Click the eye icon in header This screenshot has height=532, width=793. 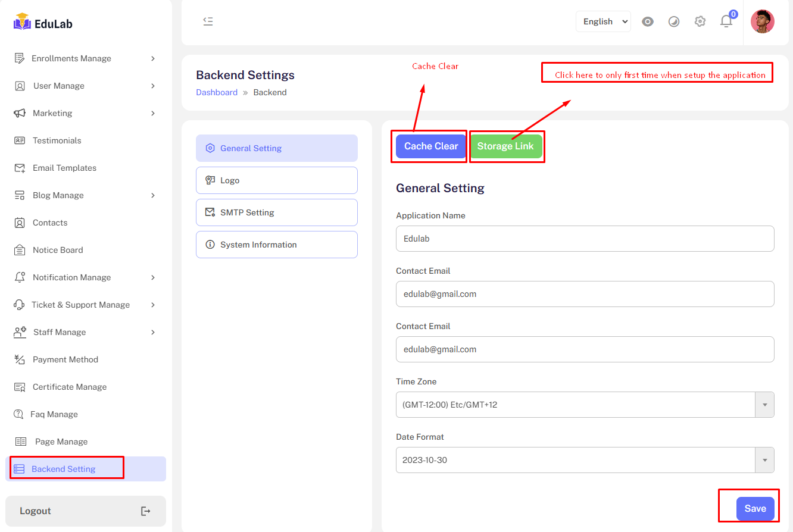tap(648, 21)
